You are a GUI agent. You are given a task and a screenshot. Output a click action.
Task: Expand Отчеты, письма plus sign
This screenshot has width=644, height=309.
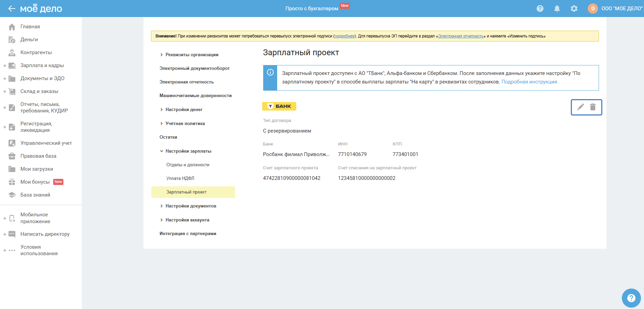click(x=5, y=108)
